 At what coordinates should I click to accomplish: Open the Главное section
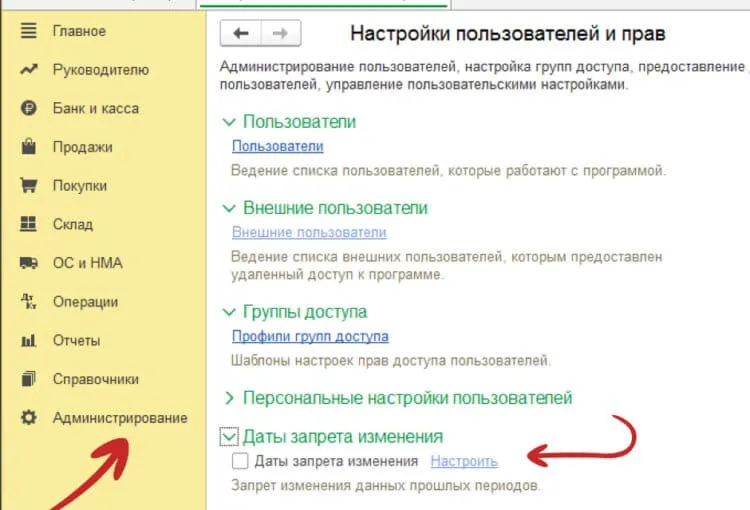79,31
